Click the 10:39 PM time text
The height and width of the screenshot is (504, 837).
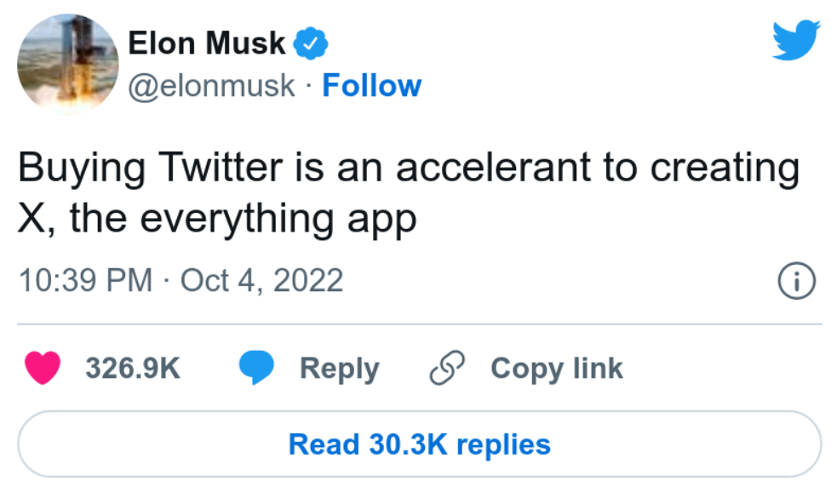(x=85, y=280)
